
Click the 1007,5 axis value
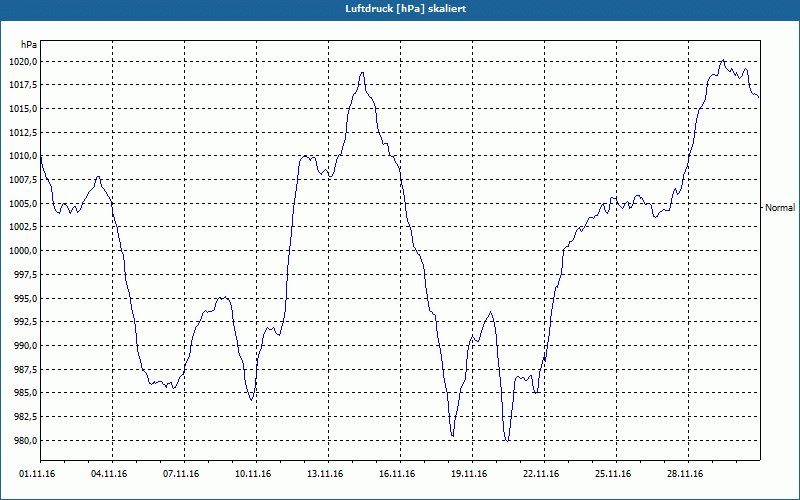pos(22,180)
